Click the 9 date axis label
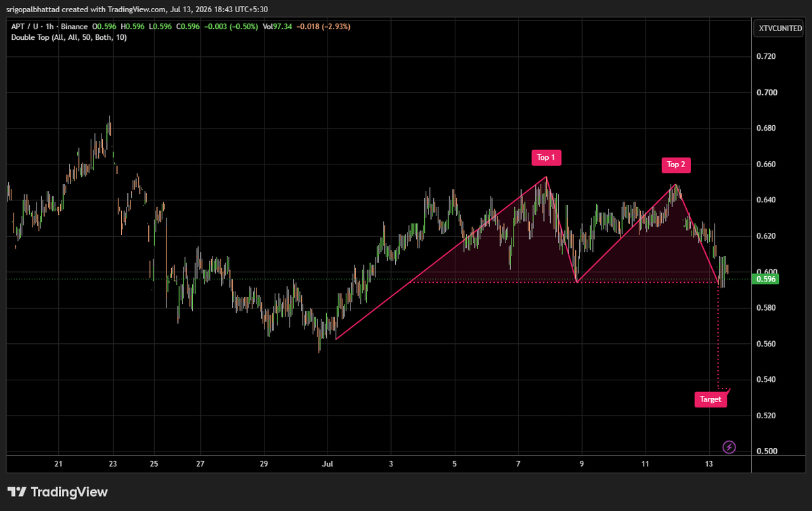The height and width of the screenshot is (511, 812). [x=582, y=464]
